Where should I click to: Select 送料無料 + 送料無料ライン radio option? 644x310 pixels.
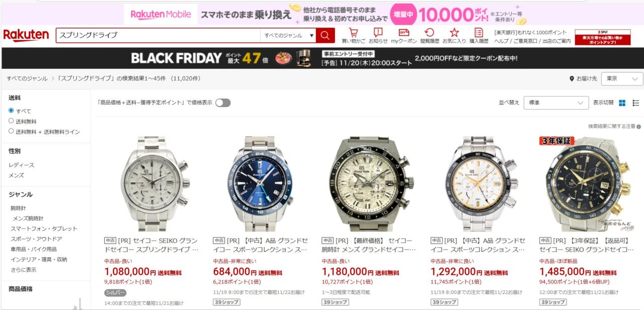(x=11, y=131)
